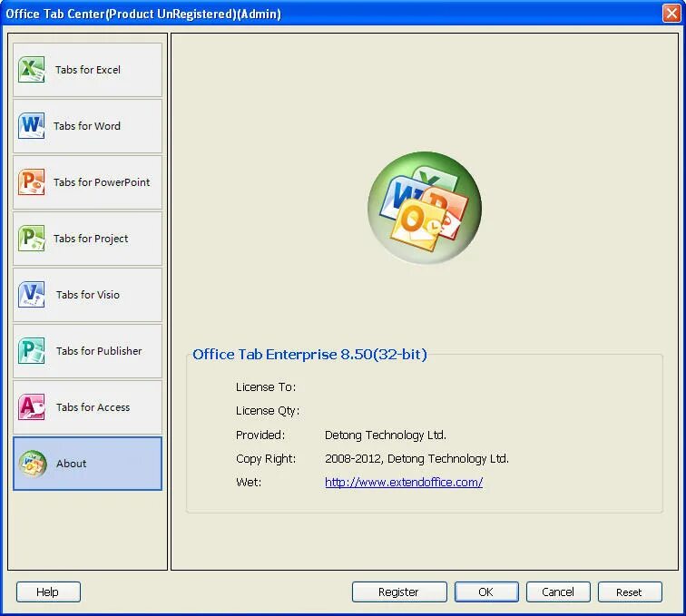Screen dimensions: 686x616
Task: Go to Tabs for Project label
Action: 91,239
